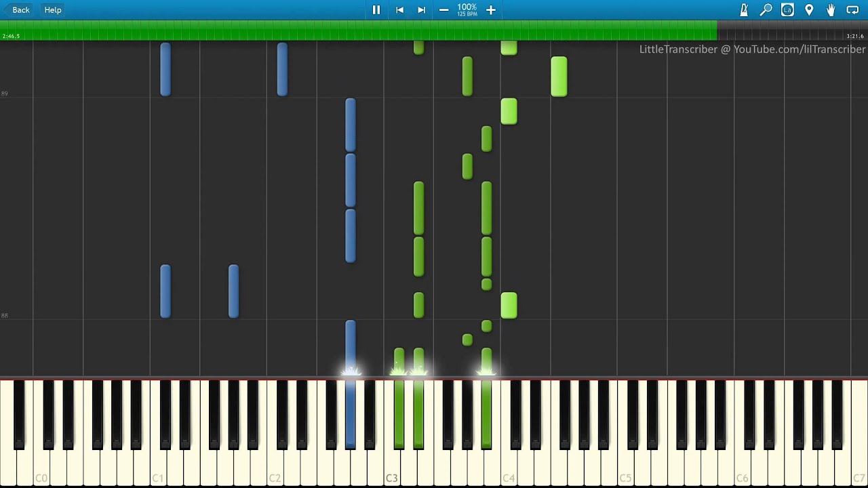Toggle the loop playback icon
This screenshot has width=868, height=488.
pos(852,9)
